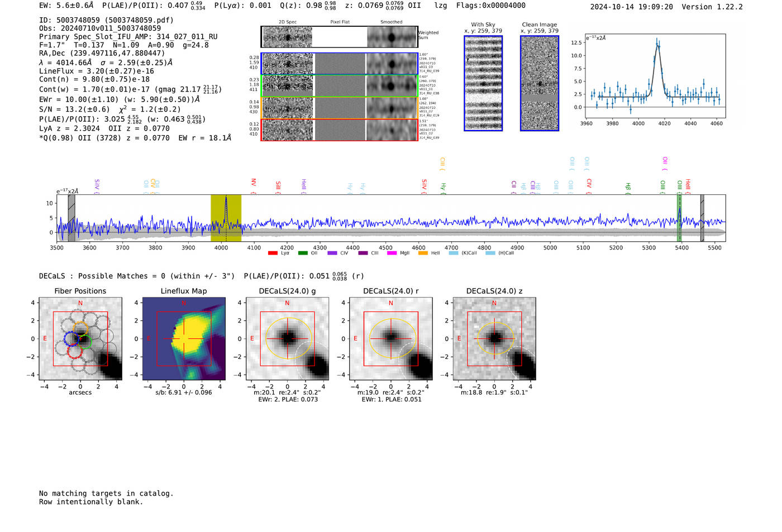Click the Cont(n) = 9.80 line

point(94,80)
